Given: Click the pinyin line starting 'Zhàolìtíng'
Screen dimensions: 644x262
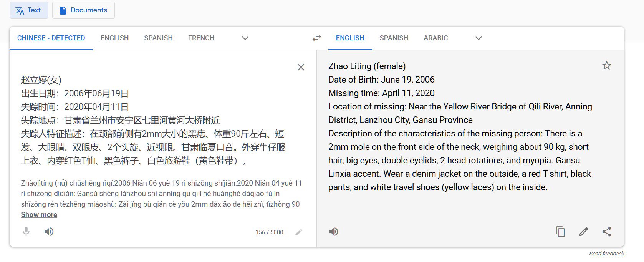Looking at the screenshot, I should point(161,183).
